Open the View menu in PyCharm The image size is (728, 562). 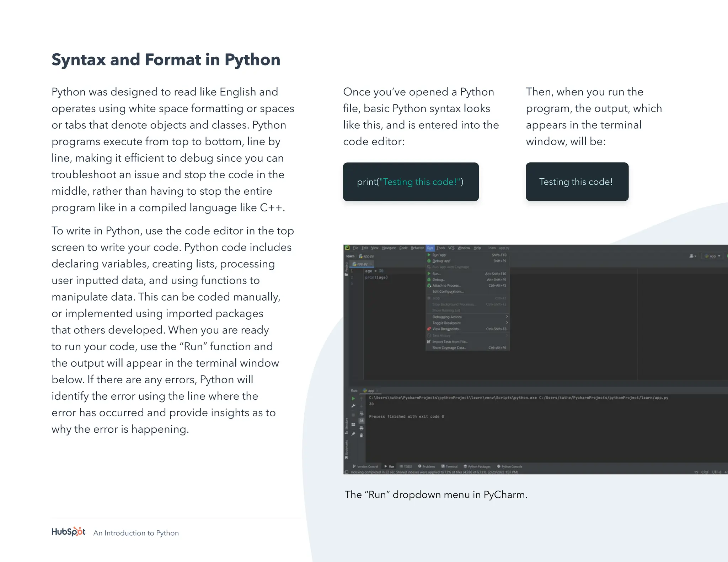[375, 248]
